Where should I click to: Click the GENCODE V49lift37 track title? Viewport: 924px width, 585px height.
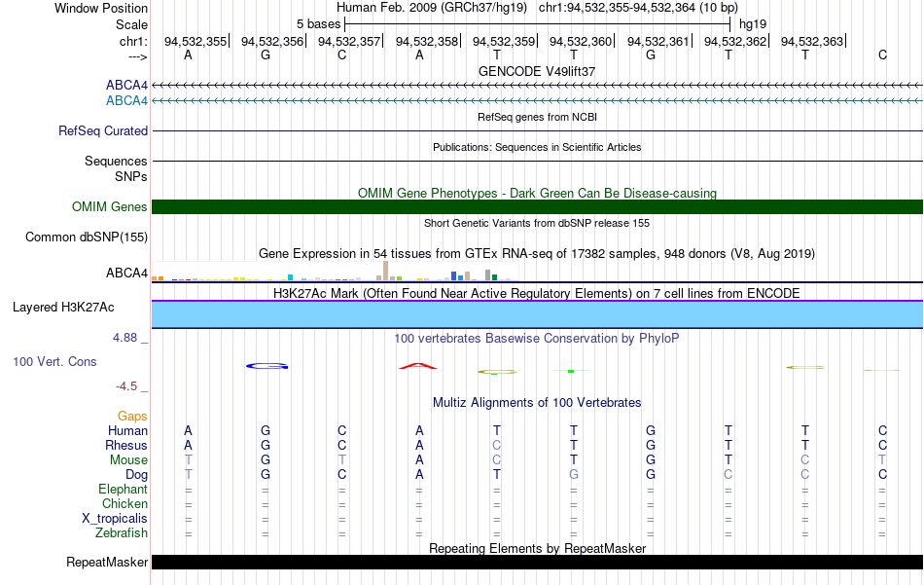537,71
